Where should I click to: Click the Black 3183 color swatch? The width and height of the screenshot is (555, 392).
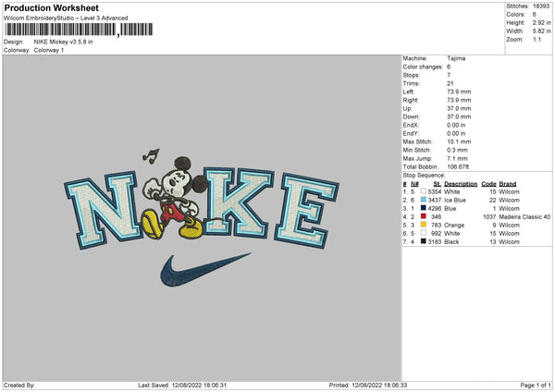click(x=423, y=241)
